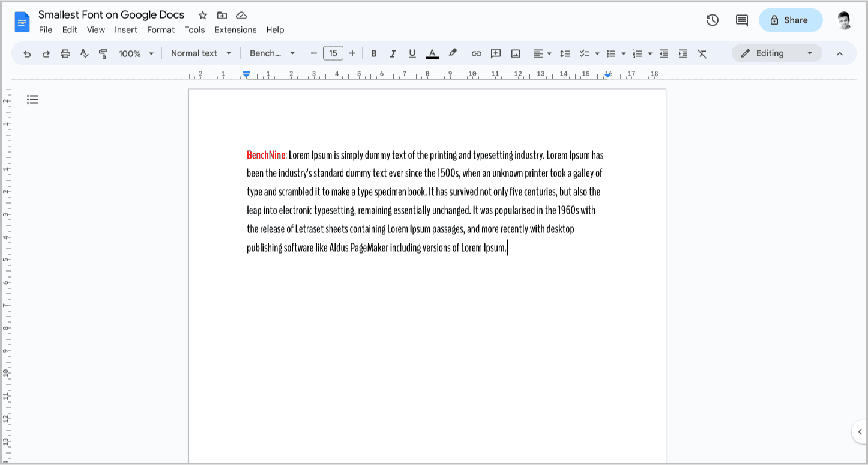Open the Insert menu
Image resolution: width=868 pixels, height=465 pixels.
click(x=126, y=30)
